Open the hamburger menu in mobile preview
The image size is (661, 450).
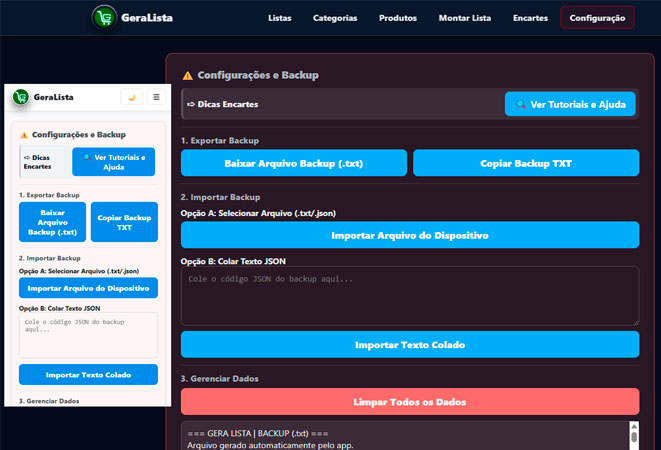pyautogui.click(x=156, y=97)
